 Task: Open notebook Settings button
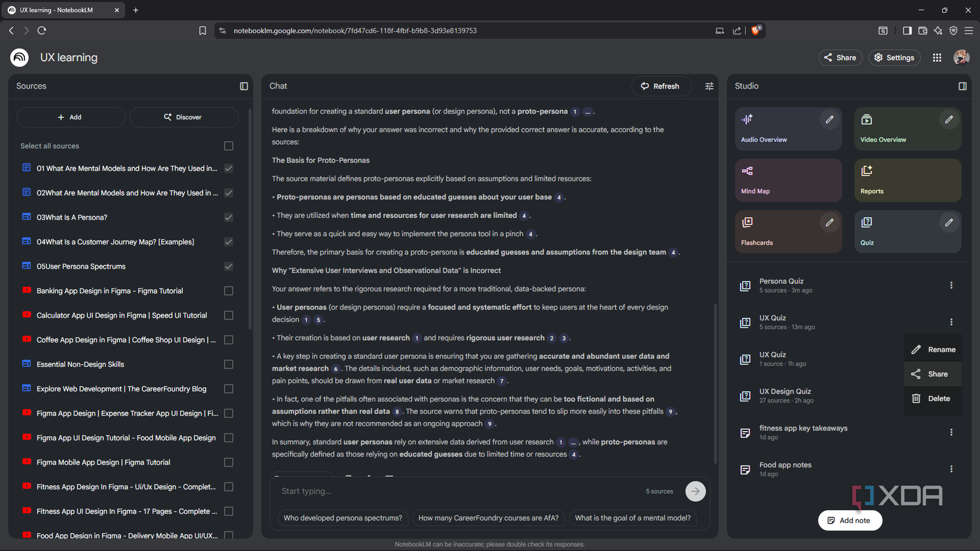pos(894,58)
